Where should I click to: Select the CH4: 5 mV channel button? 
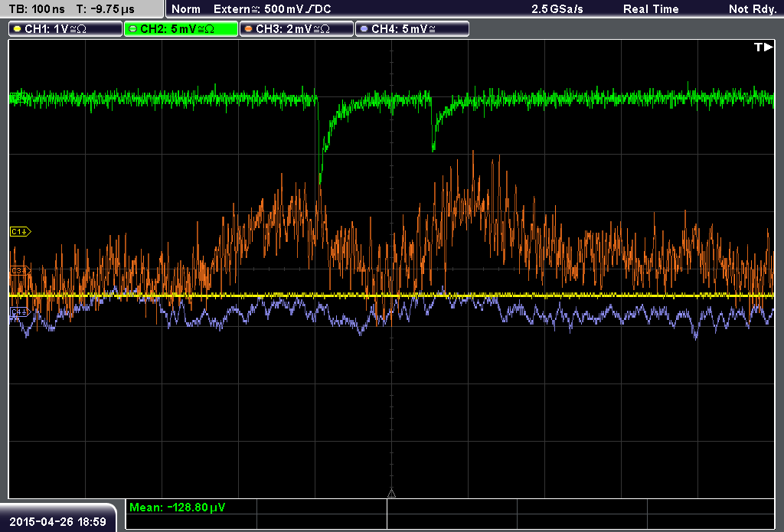(x=412, y=29)
